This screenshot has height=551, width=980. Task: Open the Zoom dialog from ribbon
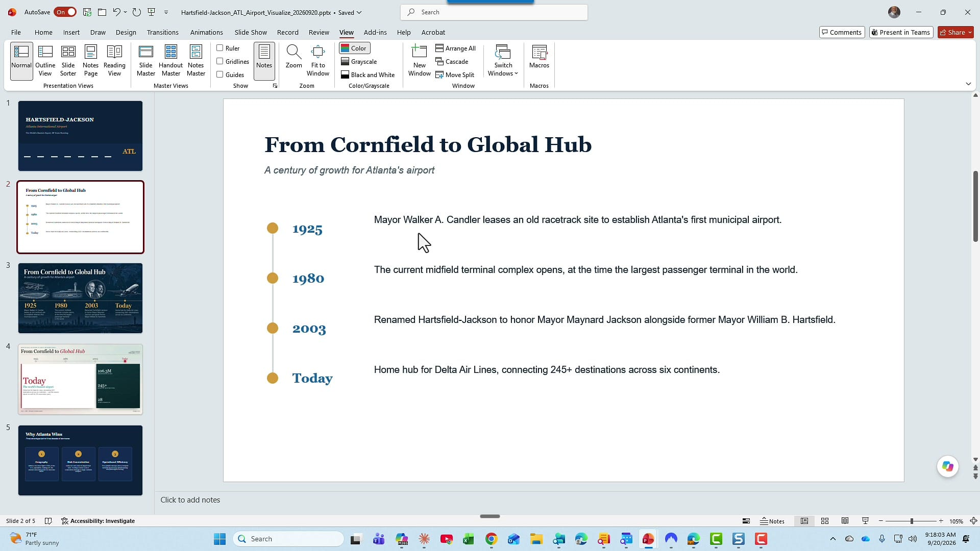click(x=293, y=57)
